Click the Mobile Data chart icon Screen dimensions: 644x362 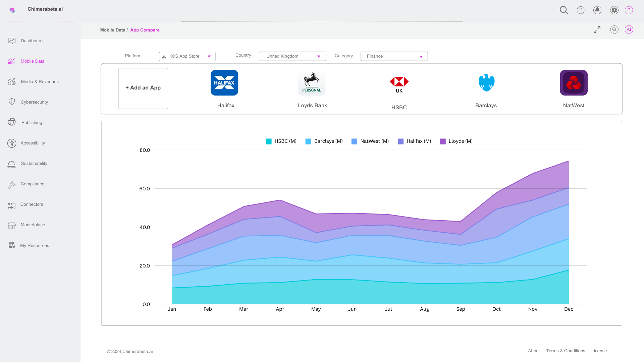tap(12, 61)
